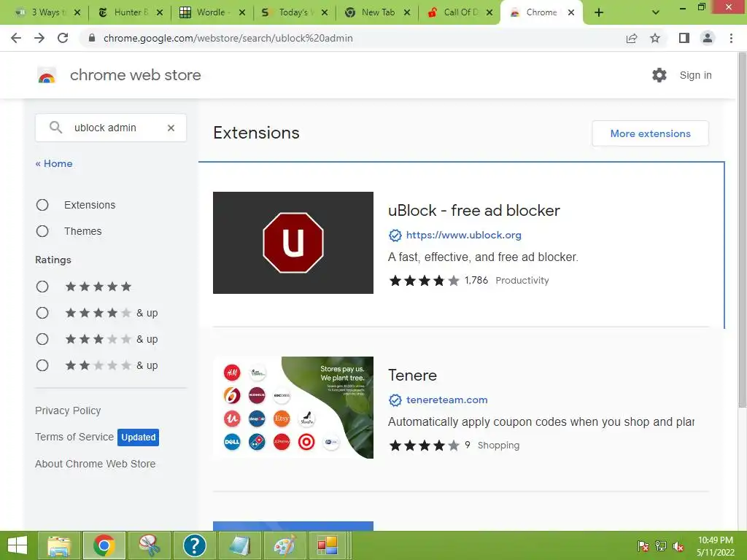Screen dimensions: 747x560
Task: Open Action Center flag icon
Action: pyautogui.click(x=643, y=546)
